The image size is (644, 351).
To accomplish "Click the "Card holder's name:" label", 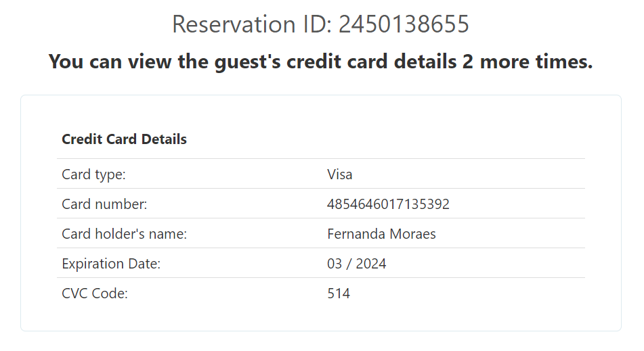I will tap(124, 234).
